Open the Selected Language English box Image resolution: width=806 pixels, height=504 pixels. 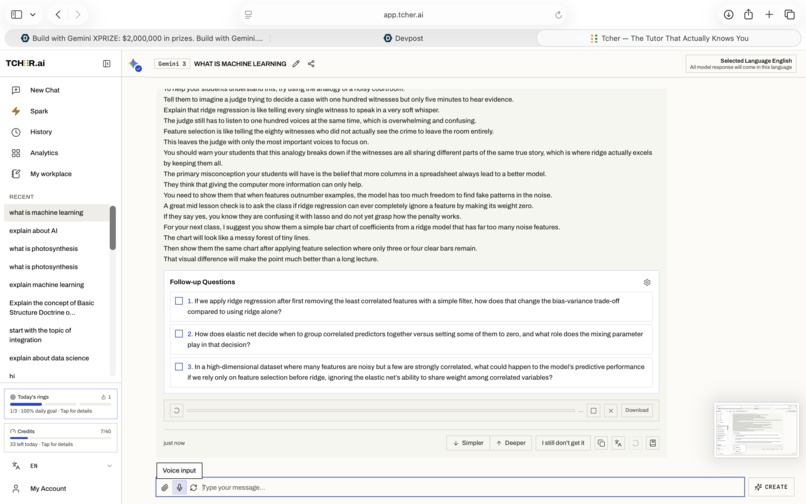741,64
